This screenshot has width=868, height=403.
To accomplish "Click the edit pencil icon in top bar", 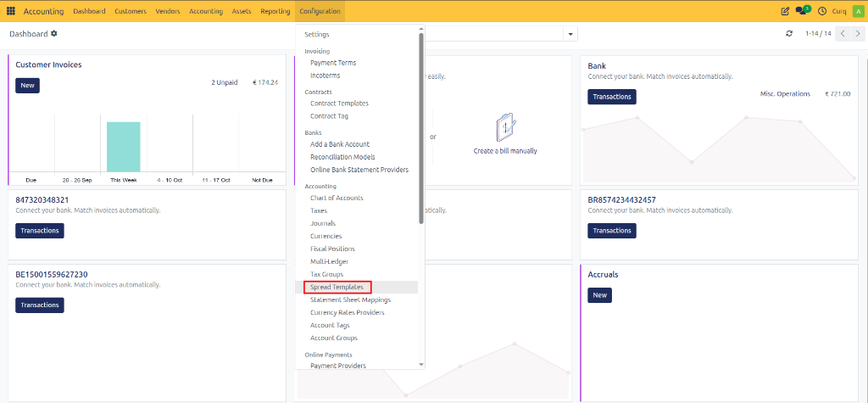I will pyautogui.click(x=785, y=11).
